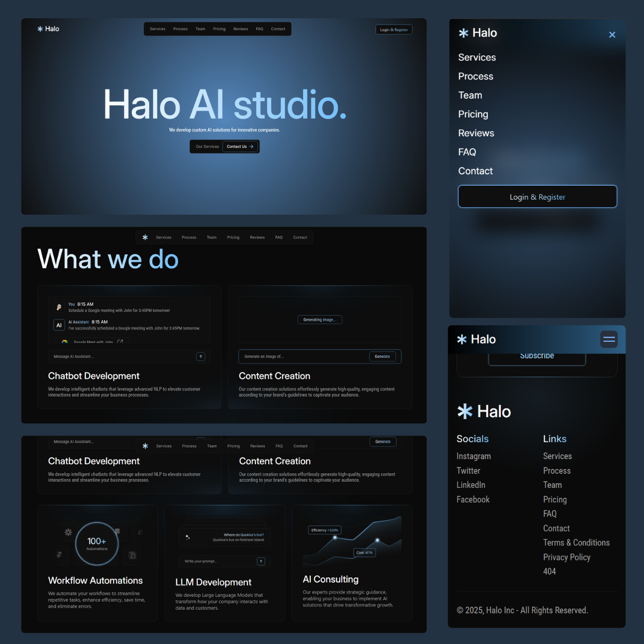Screen dimensions: 644x644
Task: Select Reviews in the mobile menu overlay
Action: click(x=476, y=133)
